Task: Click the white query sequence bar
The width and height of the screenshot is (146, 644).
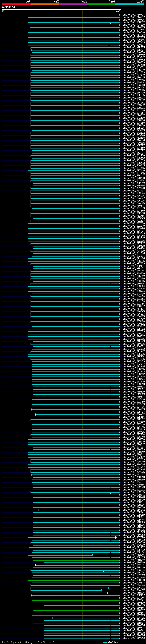Action: pos(61,10)
